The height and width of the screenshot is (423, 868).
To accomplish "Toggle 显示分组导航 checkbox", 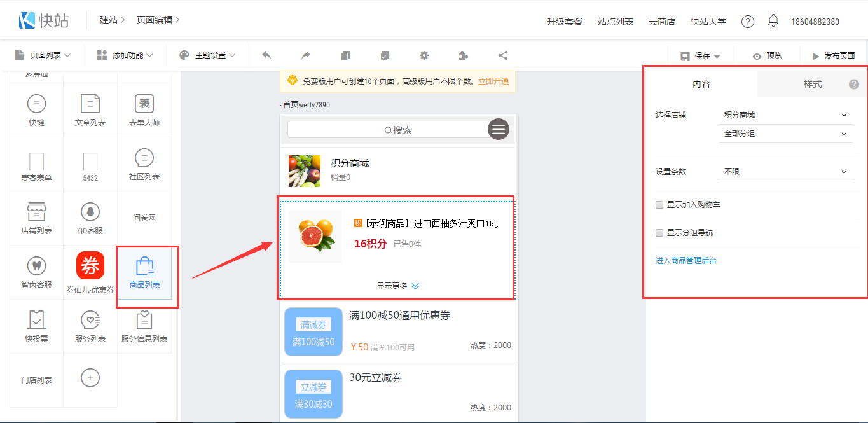I will click(x=660, y=233).
